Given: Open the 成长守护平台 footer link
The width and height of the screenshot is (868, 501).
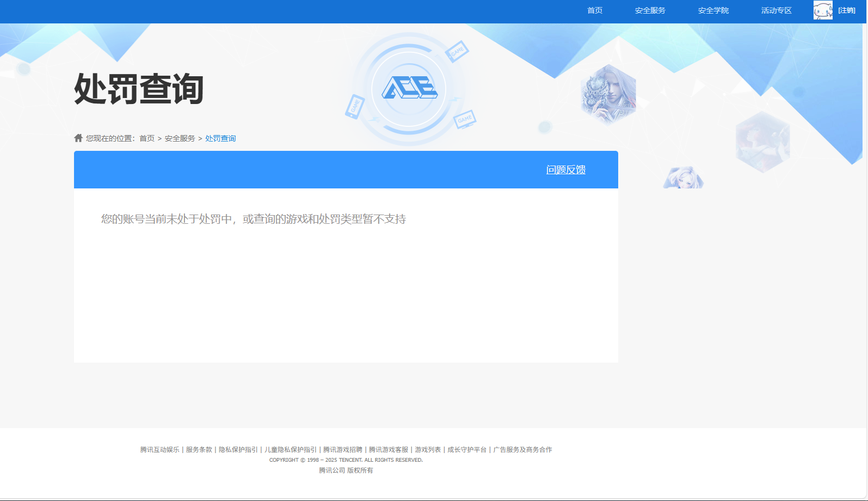Looking at the screenshot, I should 466,450.
